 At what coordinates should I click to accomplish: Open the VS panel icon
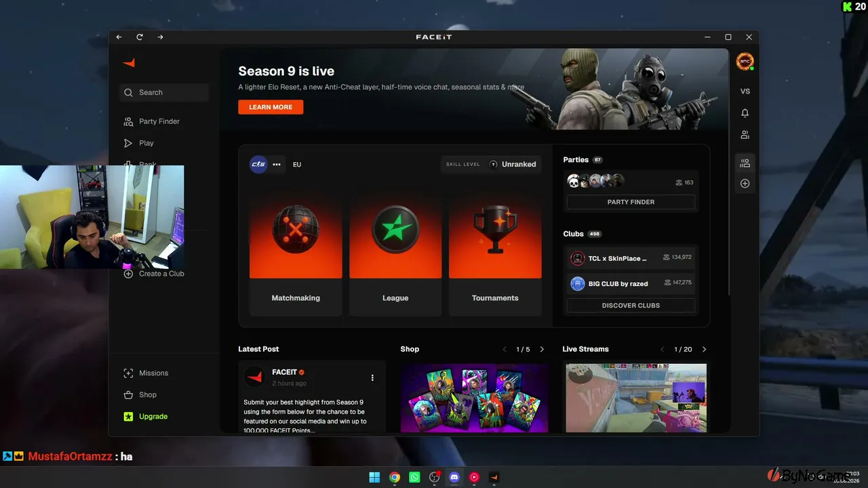[745, 91]
